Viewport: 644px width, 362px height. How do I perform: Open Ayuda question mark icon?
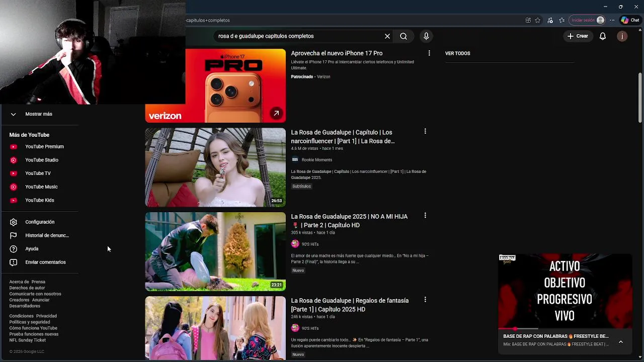coord(14,249)
